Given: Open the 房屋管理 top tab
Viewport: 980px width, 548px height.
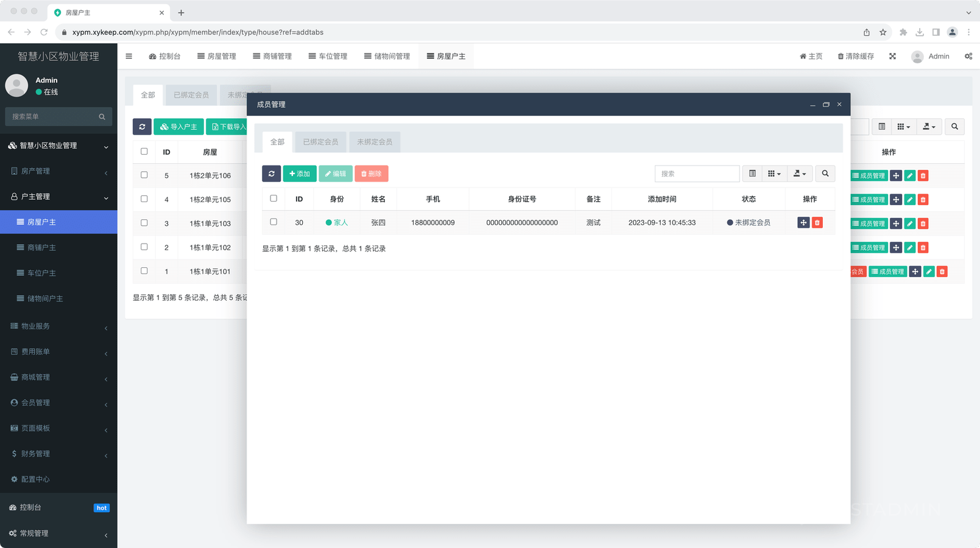Looking at the screenshot, I should click(x=216, y=56).
